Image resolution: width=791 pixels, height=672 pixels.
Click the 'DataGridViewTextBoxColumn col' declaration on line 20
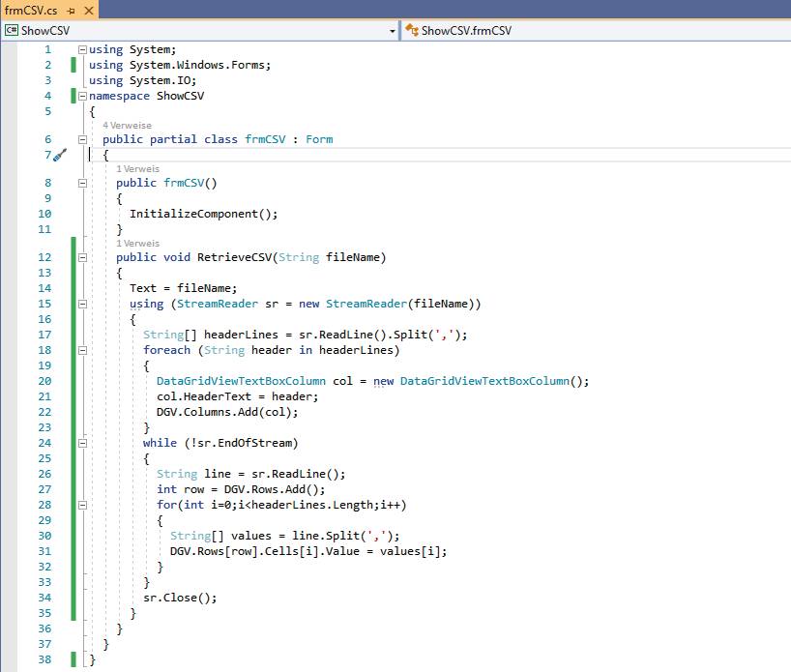254,381
